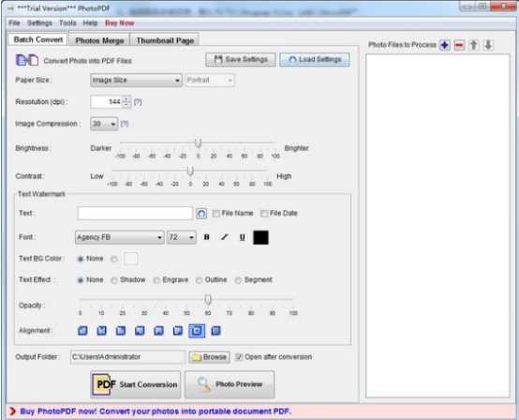Click the Output Folder path field
This screenshot has width=519, height=420.
point(127,357)
